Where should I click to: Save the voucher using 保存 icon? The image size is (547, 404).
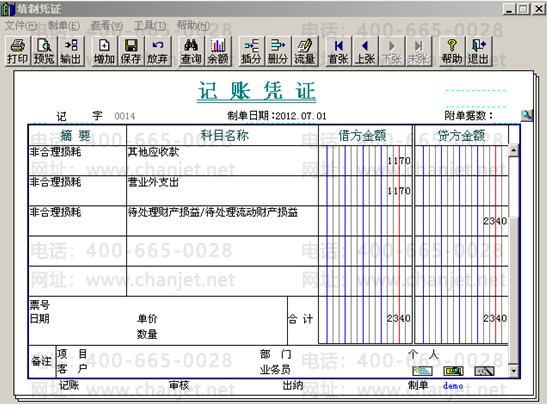[131, 52]
